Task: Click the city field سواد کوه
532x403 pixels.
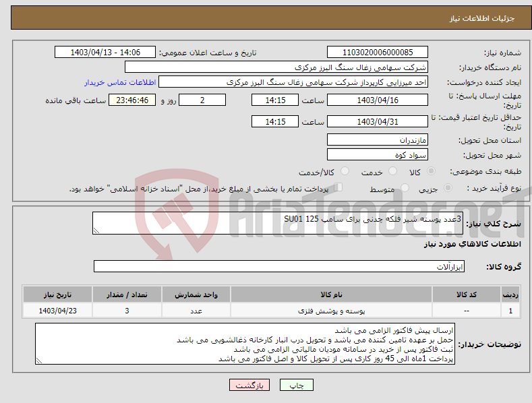Action: coord(378,155)
